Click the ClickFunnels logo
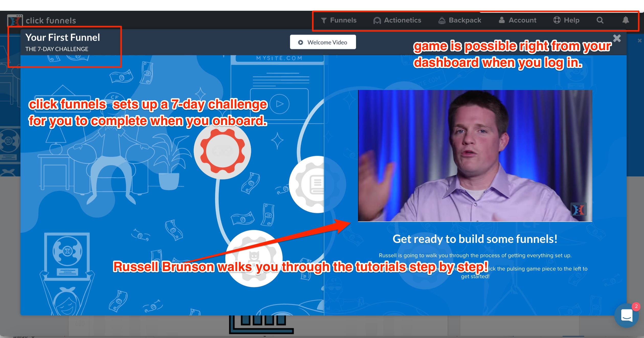This screenshot has height=338, width=644. pyautogui.click(x=42, y=20)
